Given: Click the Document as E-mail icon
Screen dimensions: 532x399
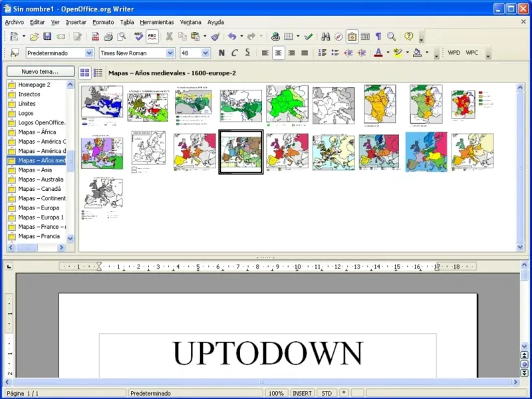Looking at the screenshot, I should point(61,37).
